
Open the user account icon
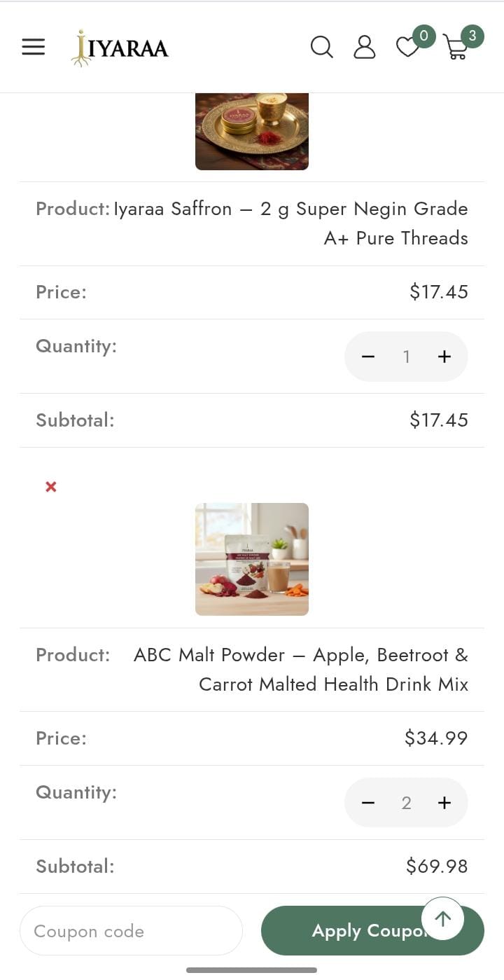click(365, 47)
